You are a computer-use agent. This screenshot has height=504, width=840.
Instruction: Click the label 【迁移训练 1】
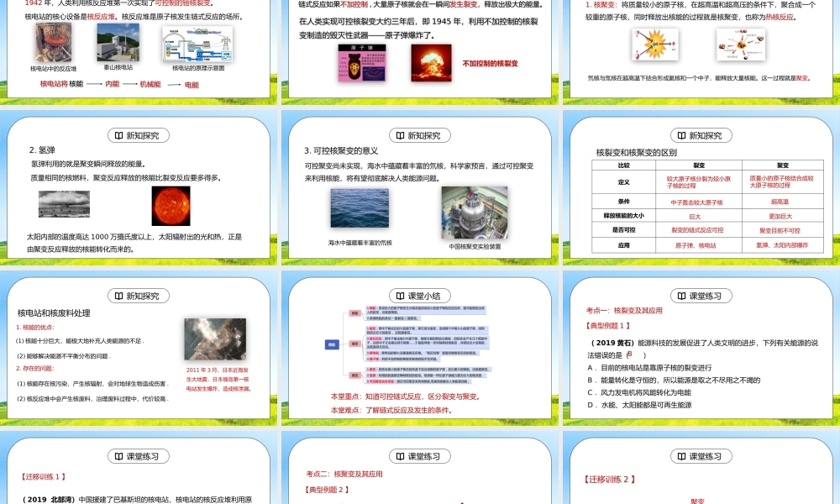click(x=44, y=476)
